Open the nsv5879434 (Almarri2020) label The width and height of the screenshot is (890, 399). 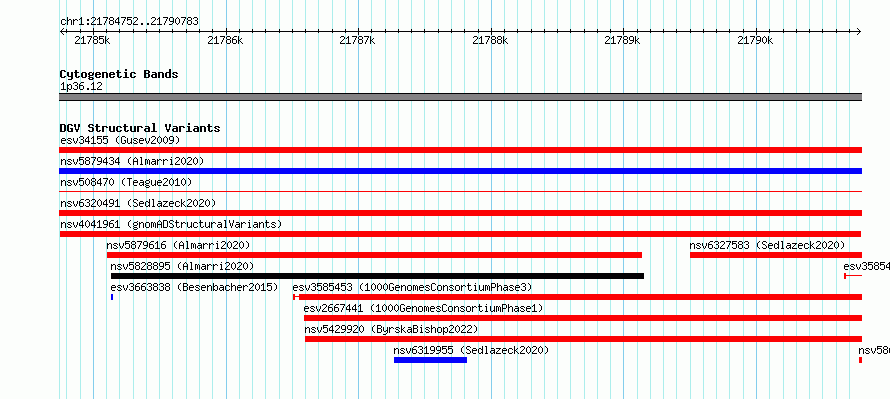coord(132,161)
